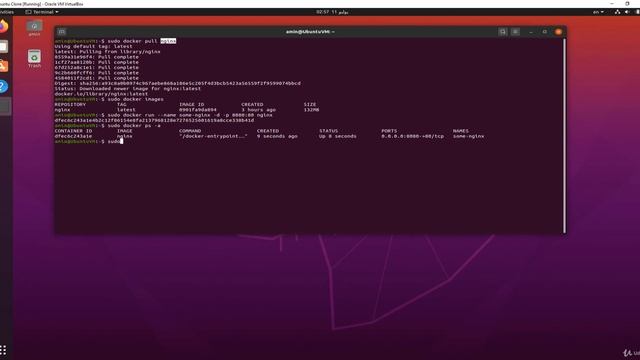Click the 'Digest: sha256' output line
This screenshot has height=360, width=640.
point(178,83)
